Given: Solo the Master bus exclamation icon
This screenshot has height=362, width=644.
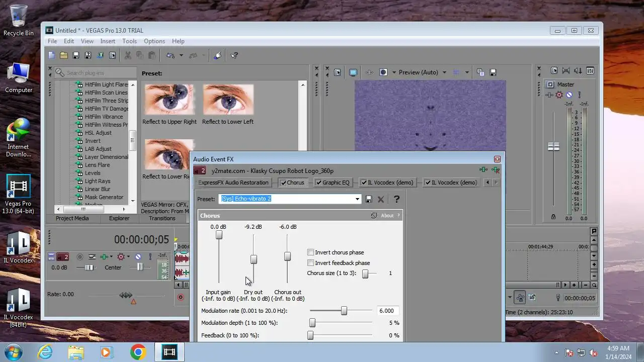Looking at the screenshot, I should click(x=579, y=95).
